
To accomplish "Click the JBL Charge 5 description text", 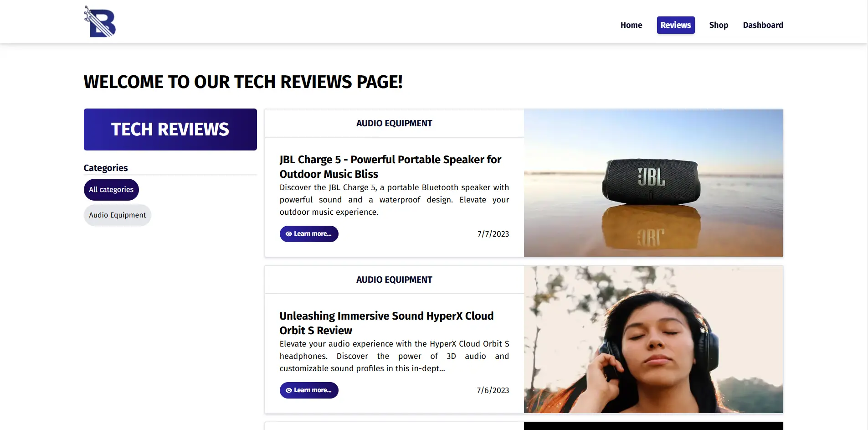I will [394, 200].
